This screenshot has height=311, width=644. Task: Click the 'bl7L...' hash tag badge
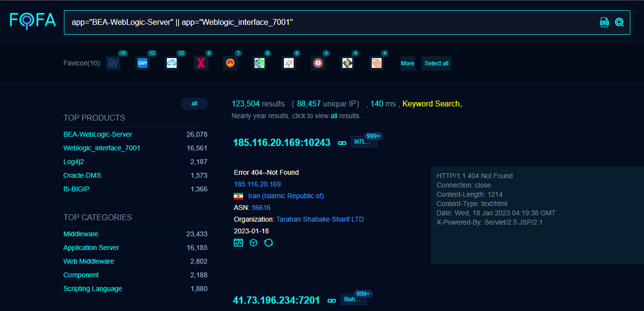pos(364,142)
